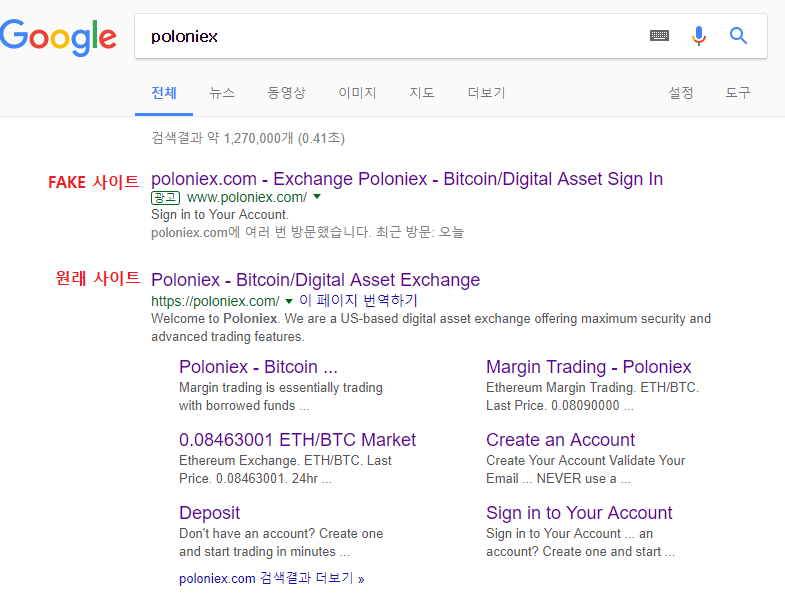Click the blue search magnifier icon
The width and height of the screenshot is (785, 596).
[x=739, y=36]
